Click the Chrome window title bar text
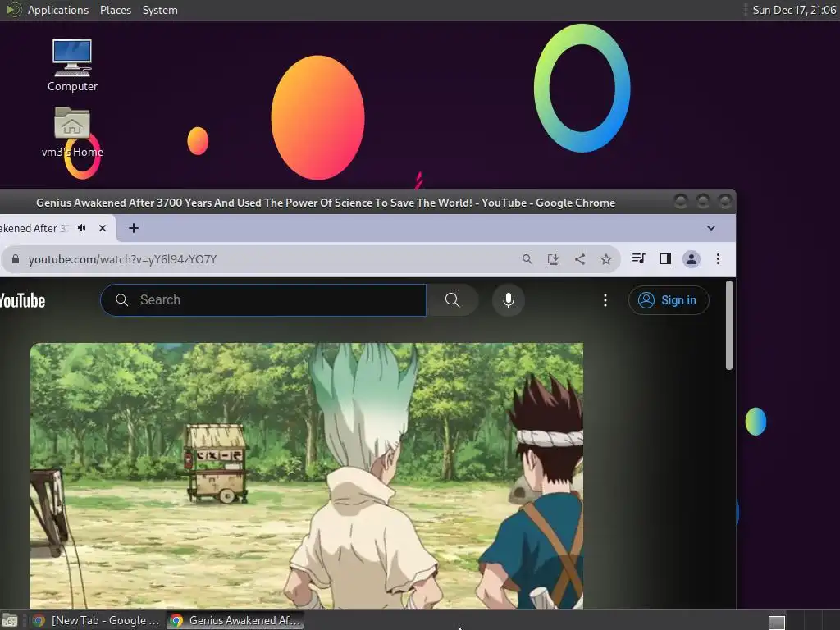Screen dimensions: 840x630 coord(326,203)
